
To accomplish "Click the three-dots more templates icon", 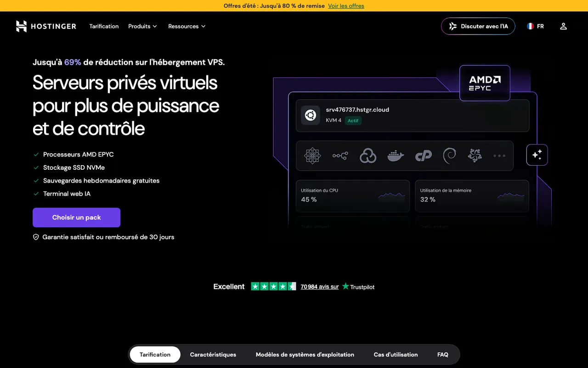I will tap(499, 156).
